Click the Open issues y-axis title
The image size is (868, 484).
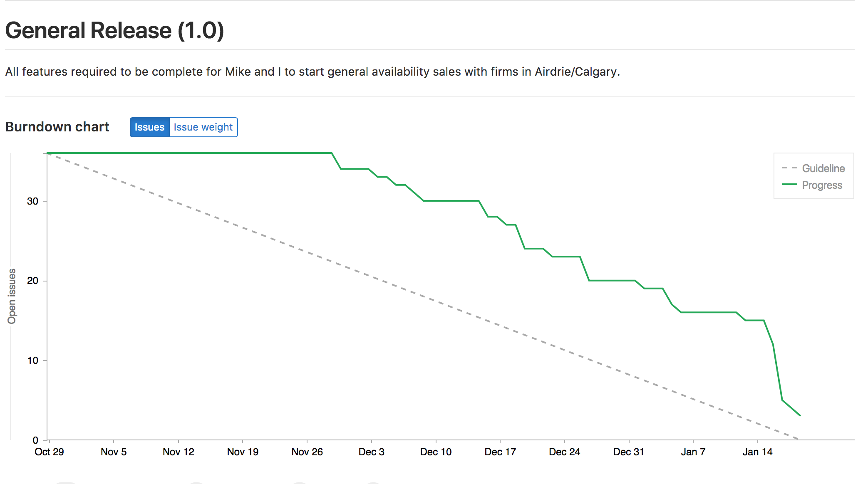click(x=12, y=296)
